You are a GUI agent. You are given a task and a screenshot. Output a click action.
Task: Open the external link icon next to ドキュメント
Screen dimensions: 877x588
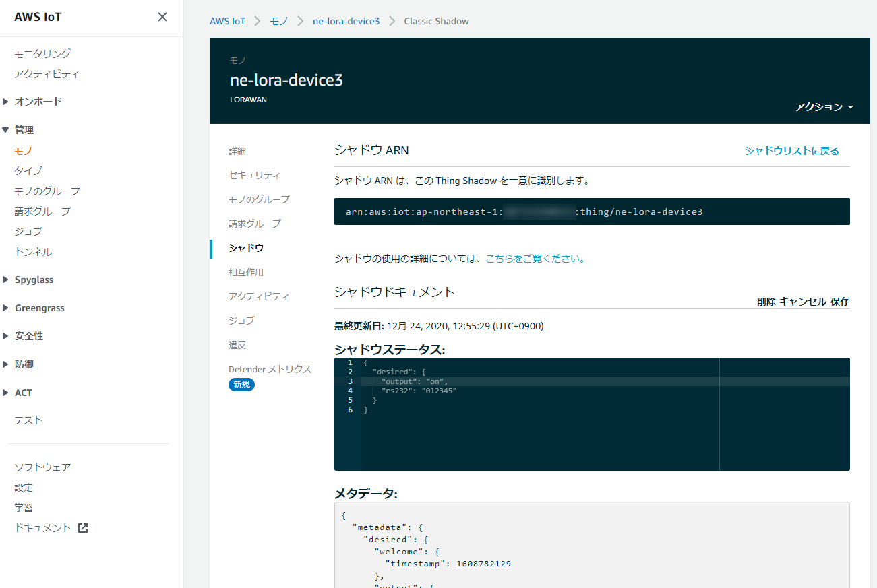click(83, 528)
